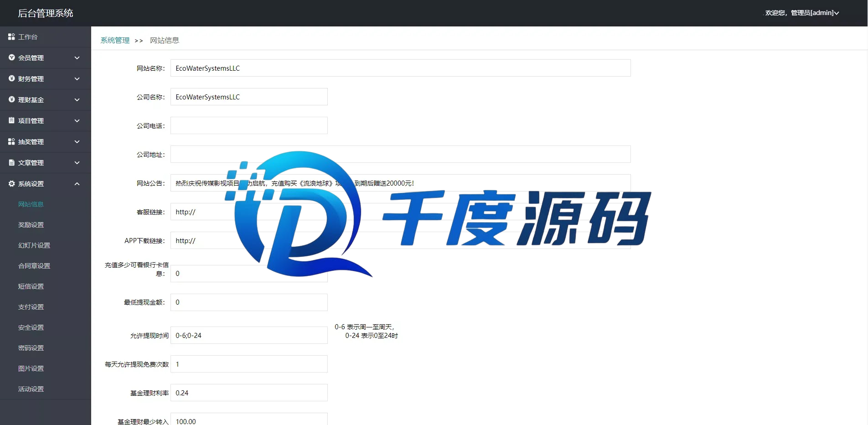Expand the 财务管理 menu chevron
Viewport: 868px width, 425px height.
point(77,79)
